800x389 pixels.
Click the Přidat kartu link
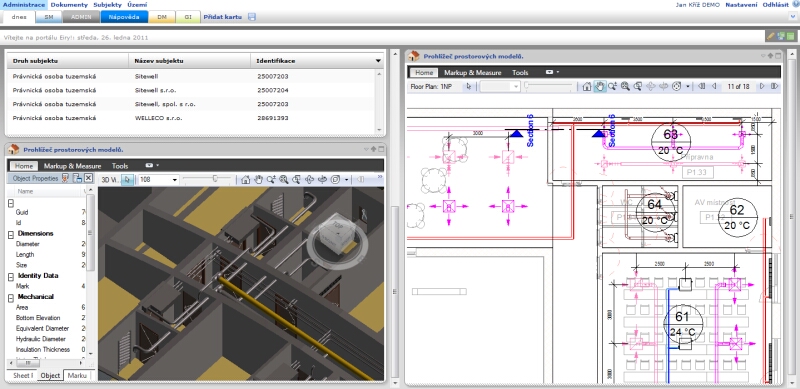pyautogui.click(x=222, y=17)
